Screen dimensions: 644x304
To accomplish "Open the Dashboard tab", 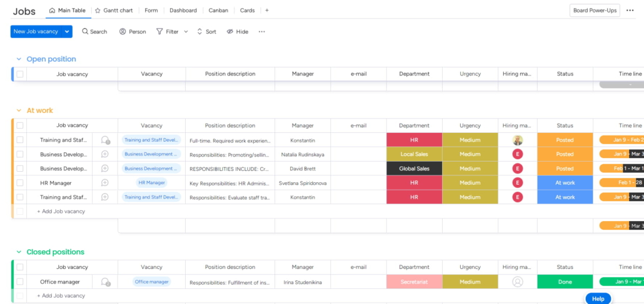I will click(183, 11).
